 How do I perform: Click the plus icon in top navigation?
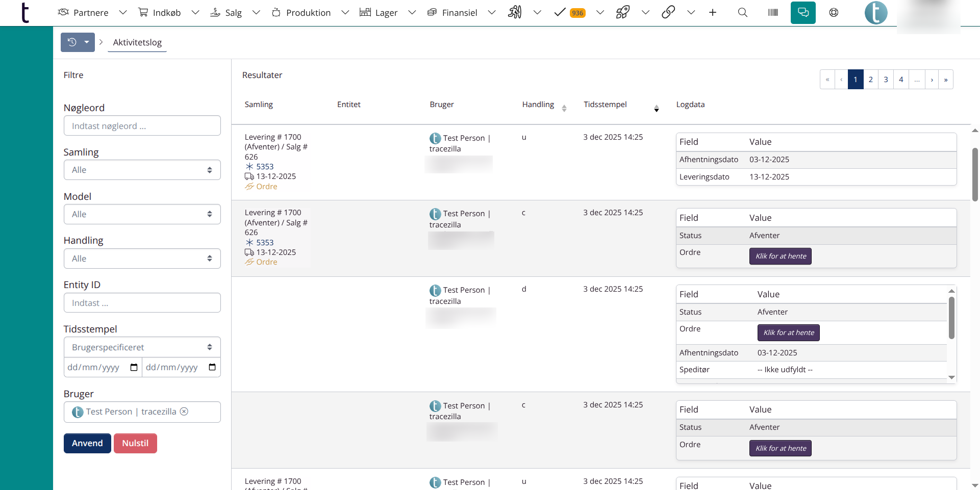click(713, 13)
